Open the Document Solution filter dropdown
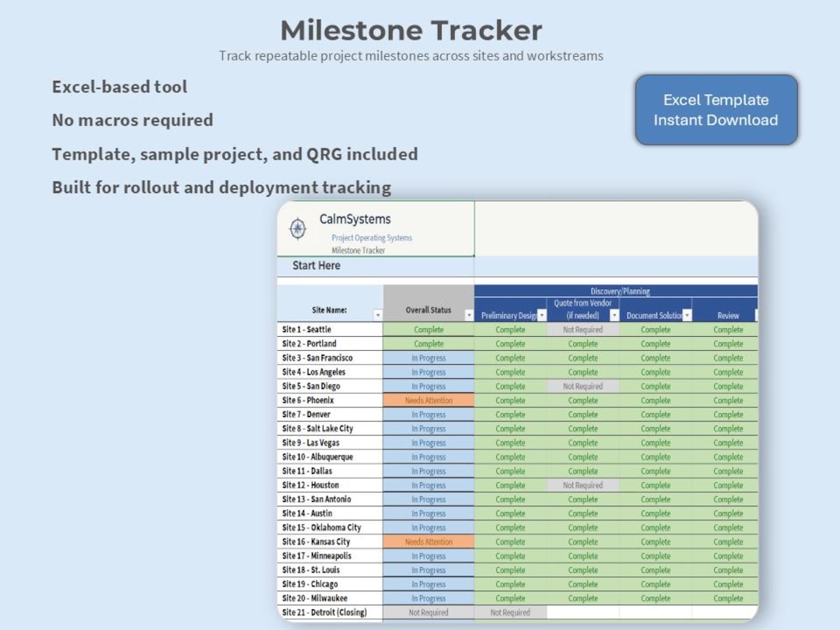The width and height of the screenshot is (840, 630). click(x=688, y=316)
